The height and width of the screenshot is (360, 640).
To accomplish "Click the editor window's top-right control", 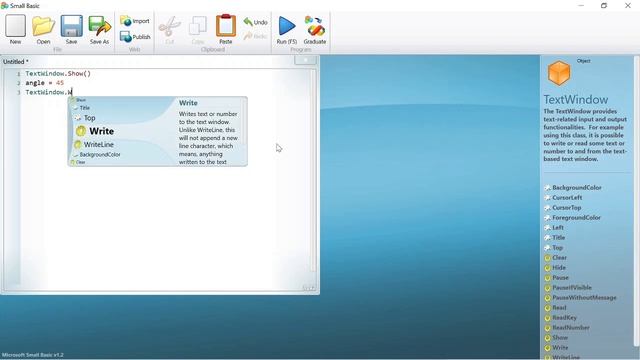I will [305, 60].
